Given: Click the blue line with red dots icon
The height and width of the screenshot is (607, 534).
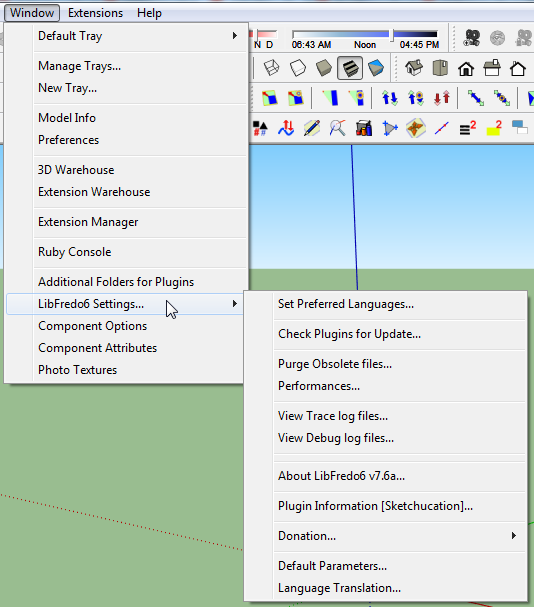Looking at the screenshot, I should (x=442, y=128).
